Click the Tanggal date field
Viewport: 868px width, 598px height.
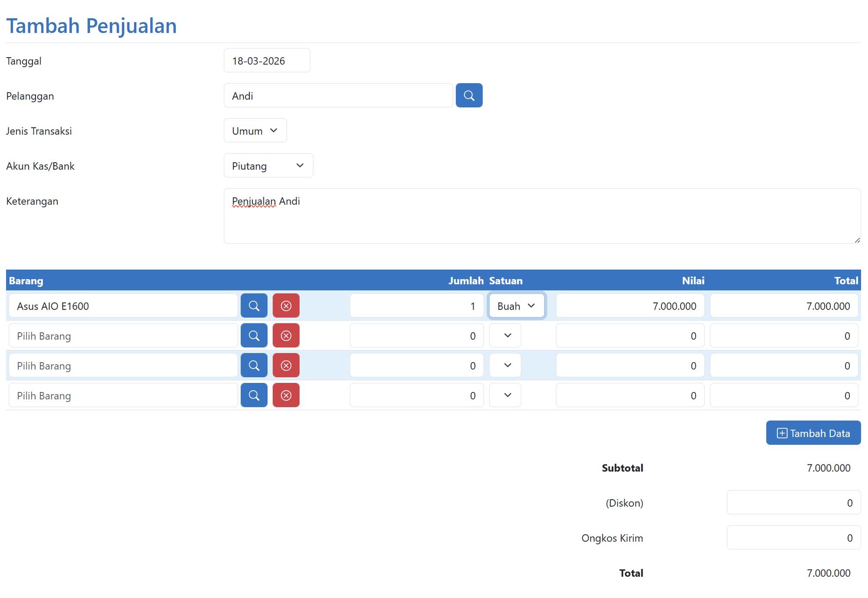tap(267, 60)
